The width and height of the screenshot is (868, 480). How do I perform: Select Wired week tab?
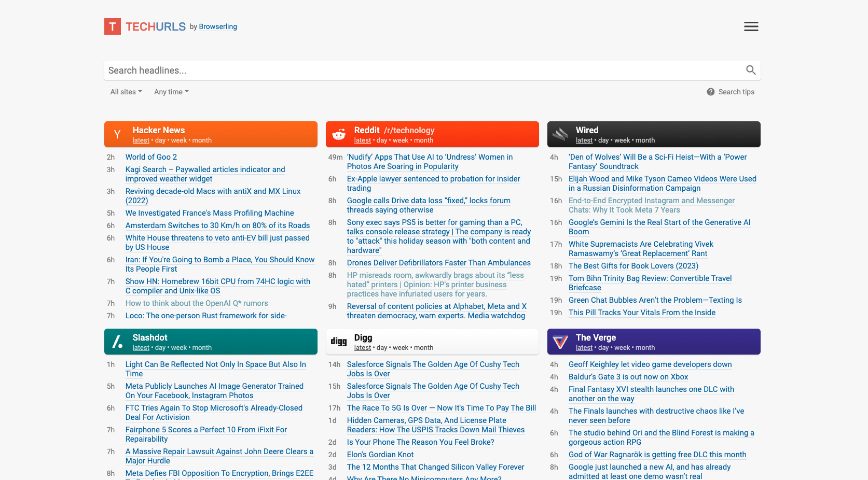(x=622, y=140)
